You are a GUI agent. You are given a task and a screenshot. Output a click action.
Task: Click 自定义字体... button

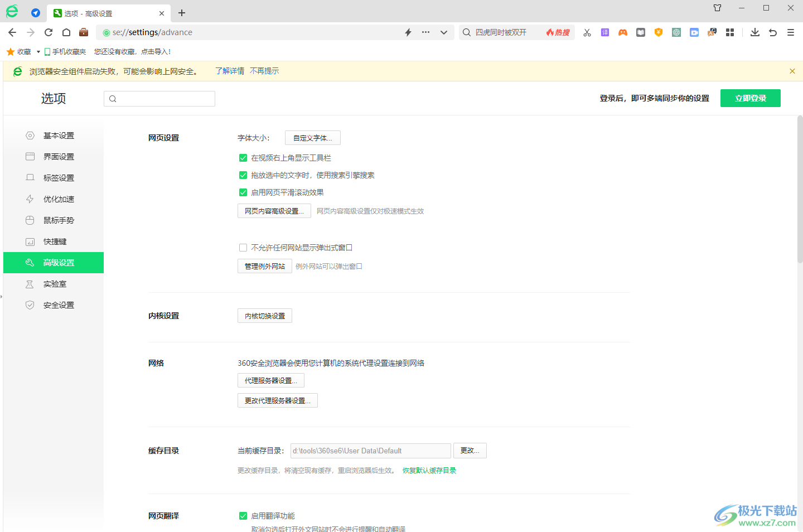coord(313,138)
